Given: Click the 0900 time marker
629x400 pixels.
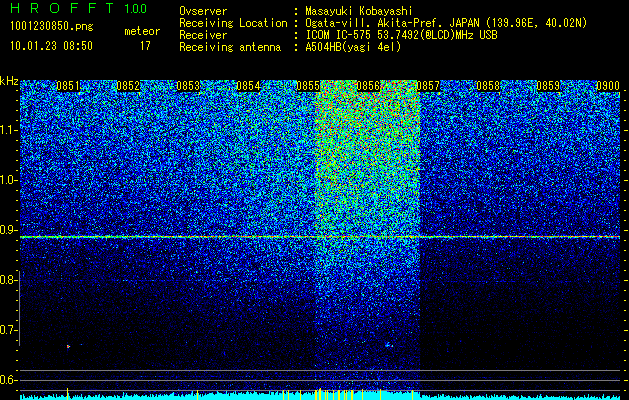Looking at the screenshot, I should click(x=608, y=86).
